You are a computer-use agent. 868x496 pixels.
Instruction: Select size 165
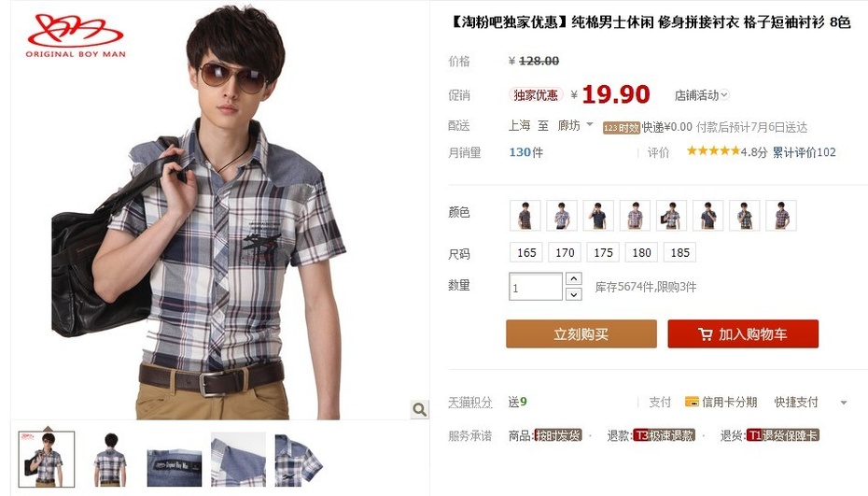tap(526, 253)
